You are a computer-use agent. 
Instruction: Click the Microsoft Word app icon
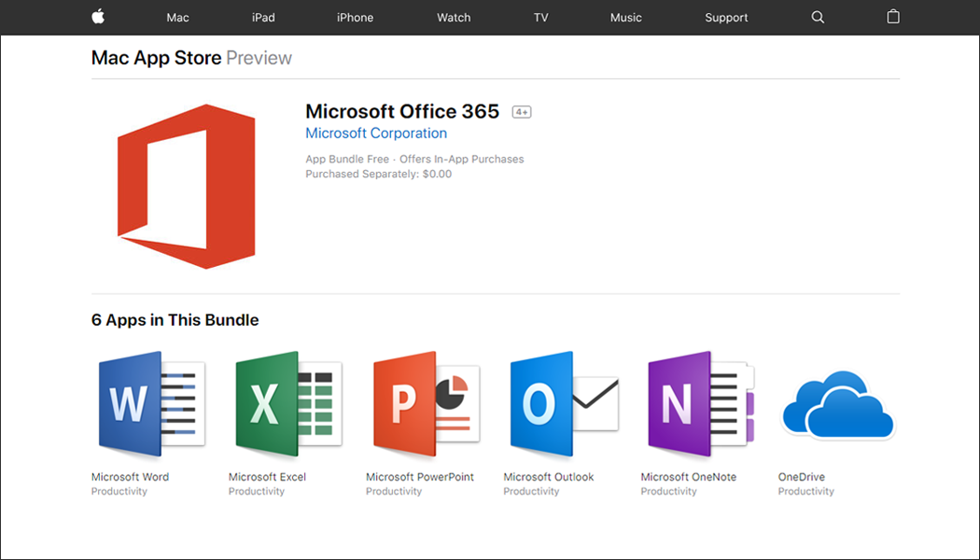151,404
